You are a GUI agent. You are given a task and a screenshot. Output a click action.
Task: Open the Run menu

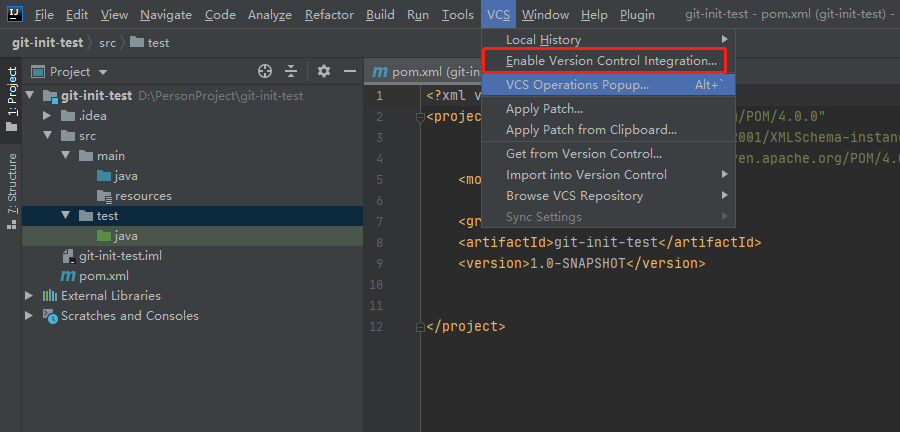point(418,15)
